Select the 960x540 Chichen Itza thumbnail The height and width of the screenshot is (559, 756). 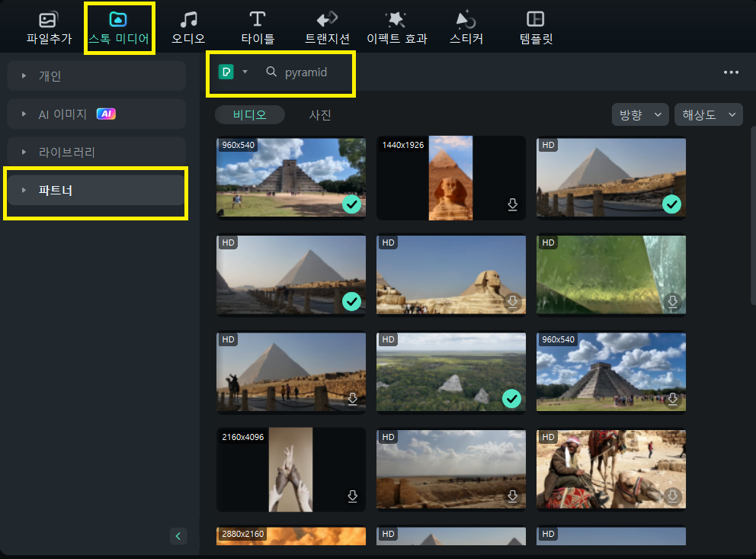(x=290, y=178)
